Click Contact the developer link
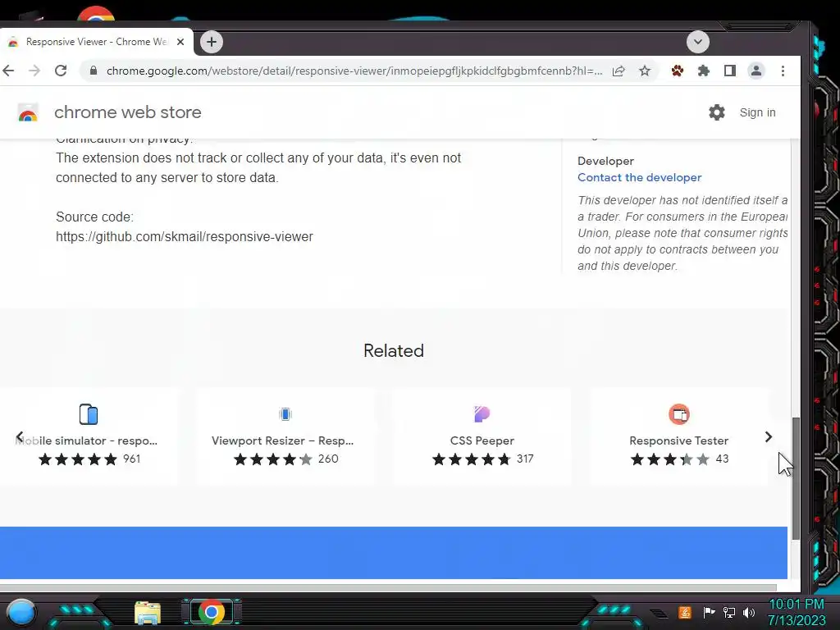Viewport: 840px width, 630px height. pyautogui.click(x=639, y=177)
